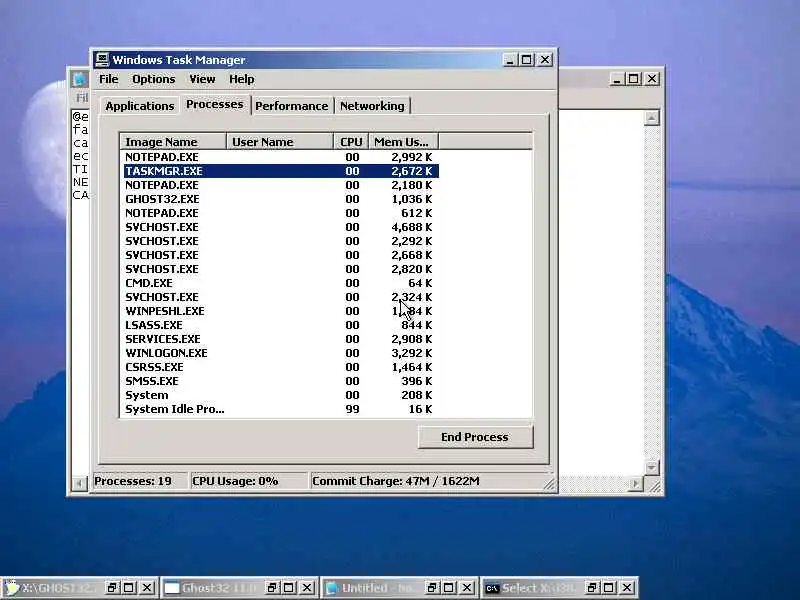Open the Networking tab

click(x=372, y=106)
